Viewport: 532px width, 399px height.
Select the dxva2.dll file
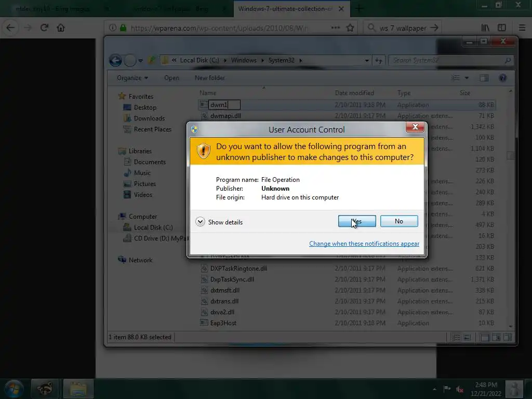(x=222, y=312)
